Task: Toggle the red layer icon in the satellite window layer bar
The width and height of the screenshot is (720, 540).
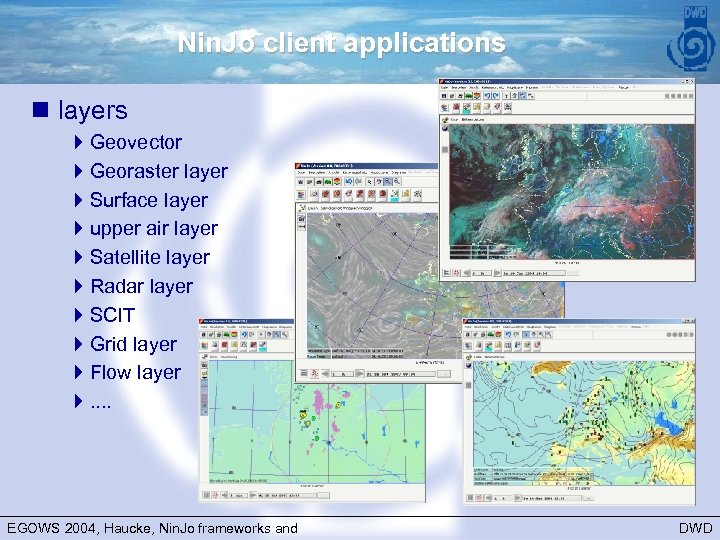Action: (x=456, y=108)
